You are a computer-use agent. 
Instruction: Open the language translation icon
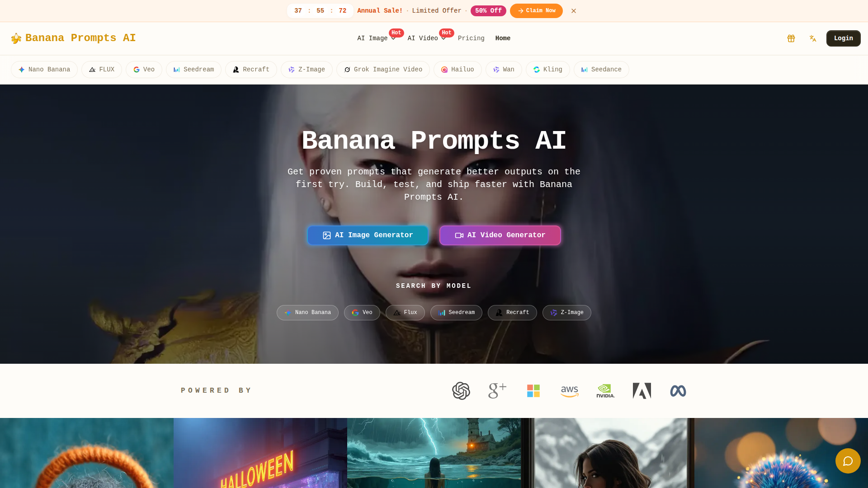click(812, 38)
